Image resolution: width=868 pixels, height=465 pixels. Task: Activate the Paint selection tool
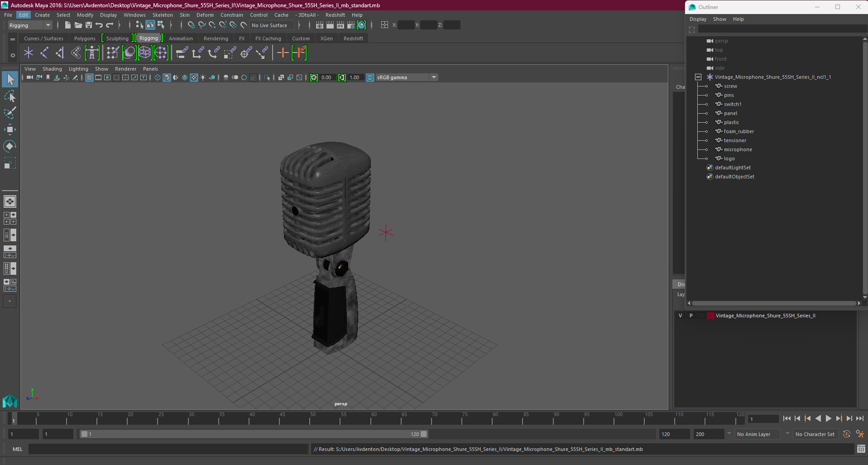[10, 112]
